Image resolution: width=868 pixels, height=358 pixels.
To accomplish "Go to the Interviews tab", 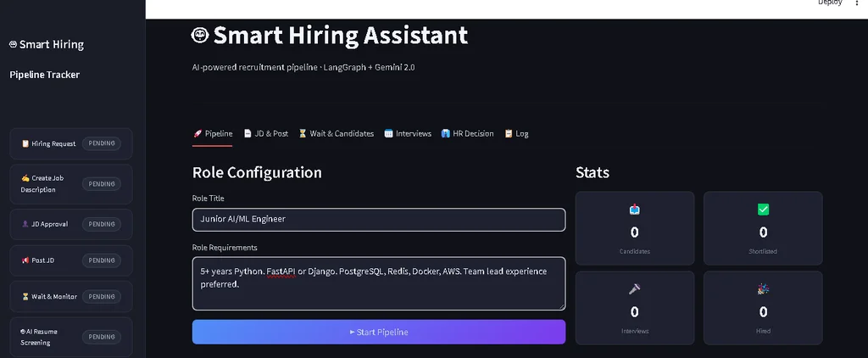I will pyautogui.click(x=408, y=133).
